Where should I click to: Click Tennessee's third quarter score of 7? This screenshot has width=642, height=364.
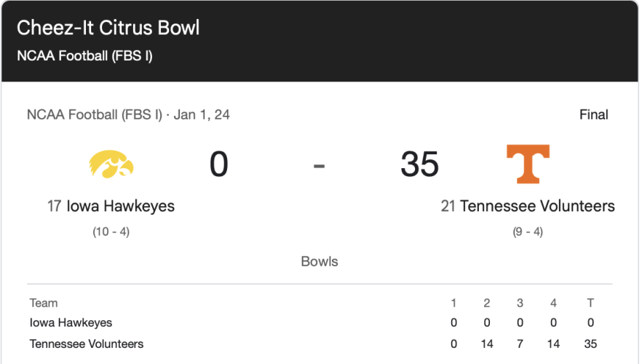point(520,344)
